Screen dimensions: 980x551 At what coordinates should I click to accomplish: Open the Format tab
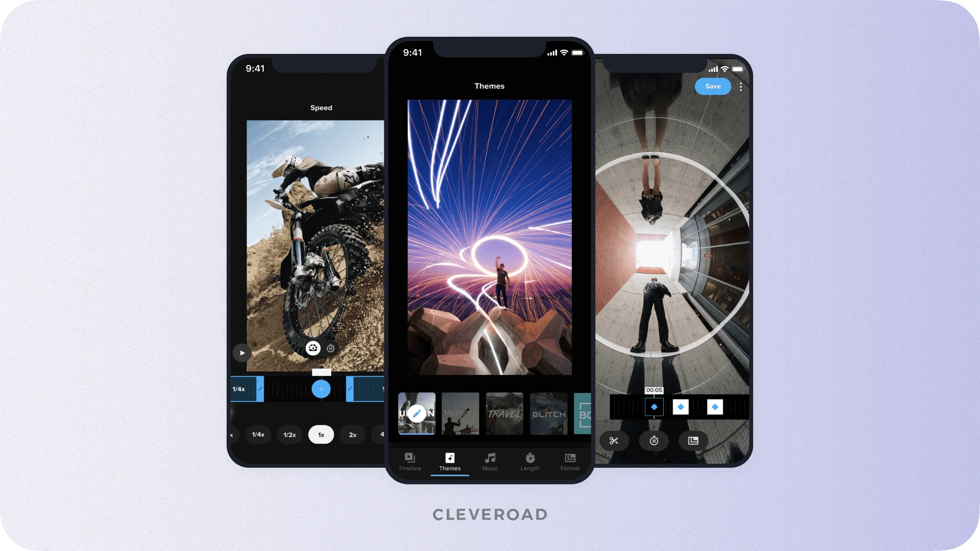coord(570,462)
